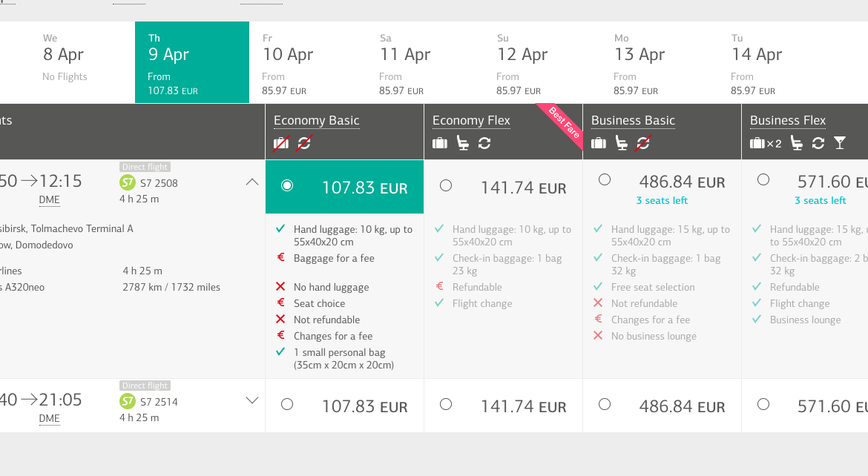Switch to the Tu 14 Apr date tab
Image resolution: width=868 pixels, height=476 pixels.
tap(777, 62)
